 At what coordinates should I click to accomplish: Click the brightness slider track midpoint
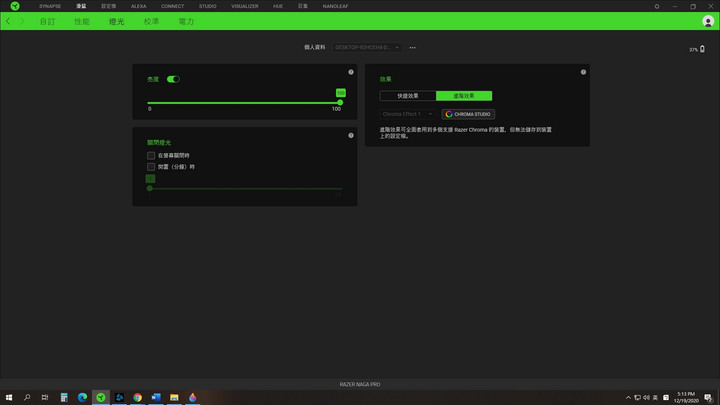(x=244, y=102)
